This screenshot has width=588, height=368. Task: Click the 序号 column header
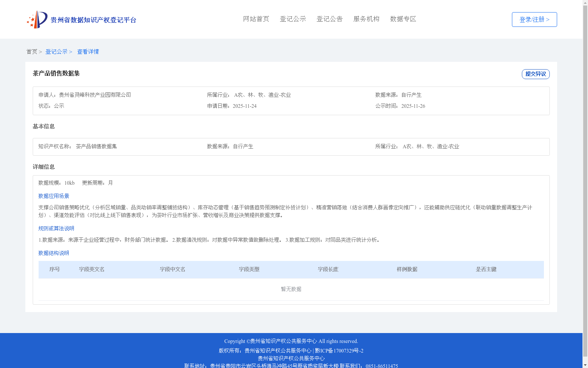[x=55, y=269]
